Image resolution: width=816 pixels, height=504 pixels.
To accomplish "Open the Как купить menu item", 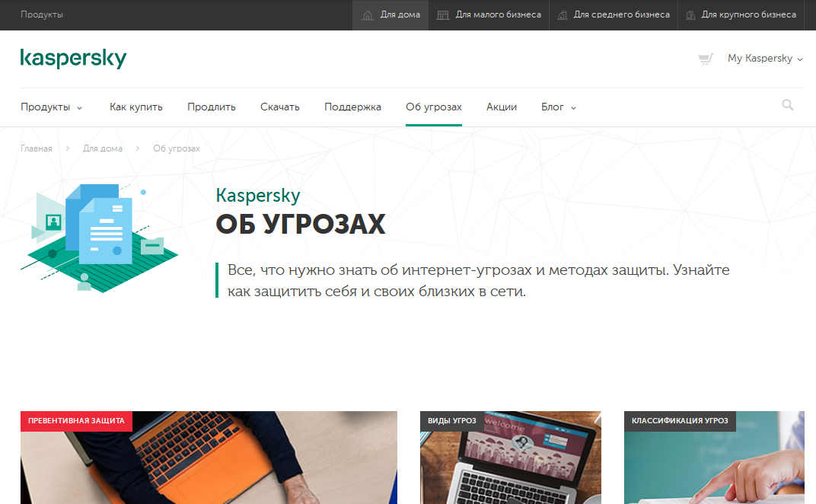I will [x=135, y=107].
